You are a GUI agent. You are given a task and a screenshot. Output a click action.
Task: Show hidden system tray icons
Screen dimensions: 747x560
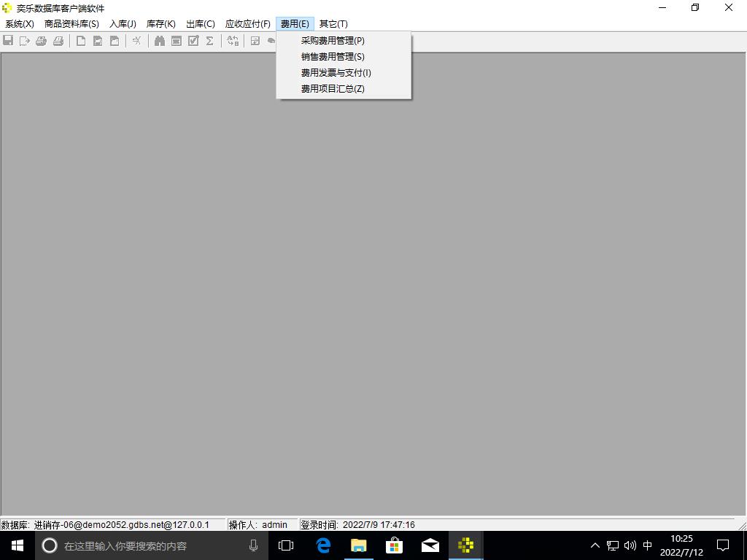click(595, 545)
